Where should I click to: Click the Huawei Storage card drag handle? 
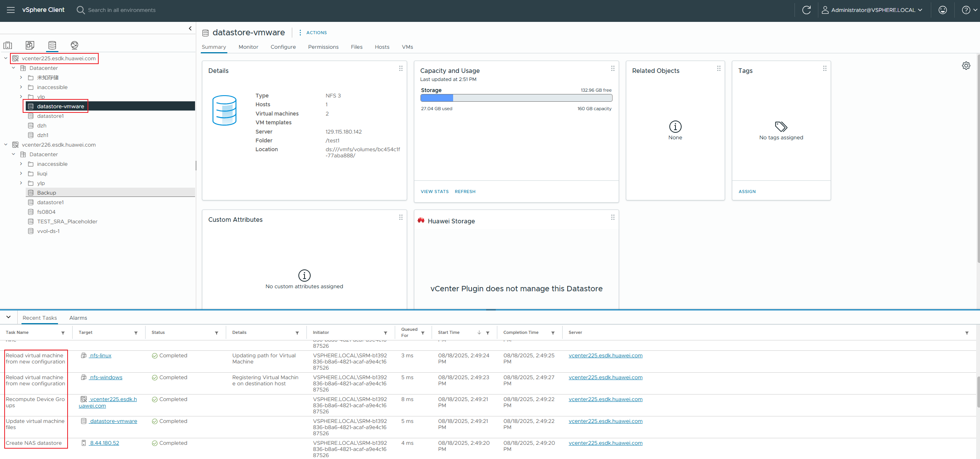612,217
